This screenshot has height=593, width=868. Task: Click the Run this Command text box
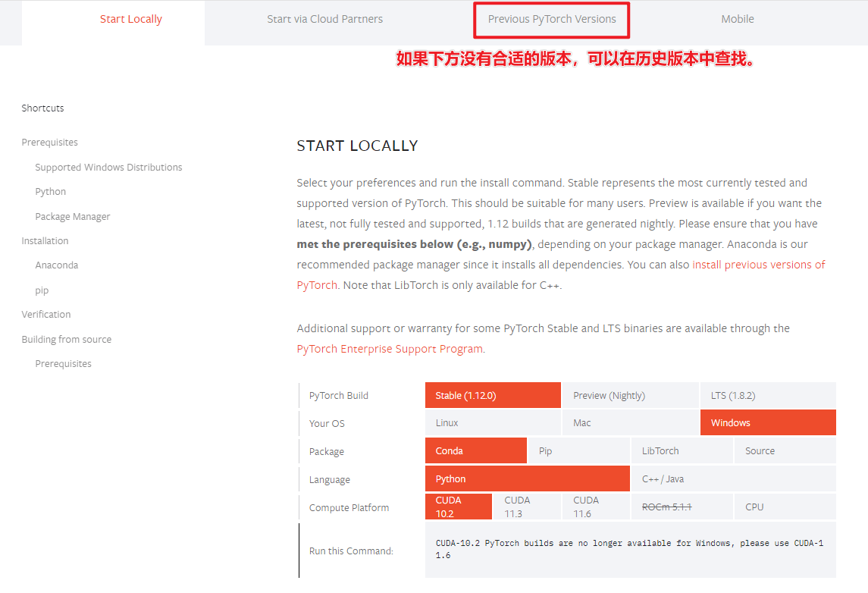pyautogui.click(x=629, y=550)
